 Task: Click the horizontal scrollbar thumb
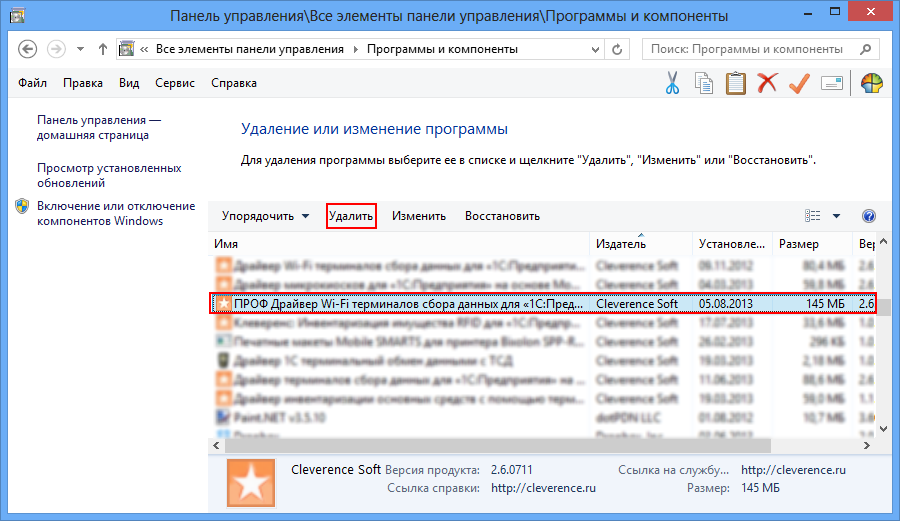(497, 445)
